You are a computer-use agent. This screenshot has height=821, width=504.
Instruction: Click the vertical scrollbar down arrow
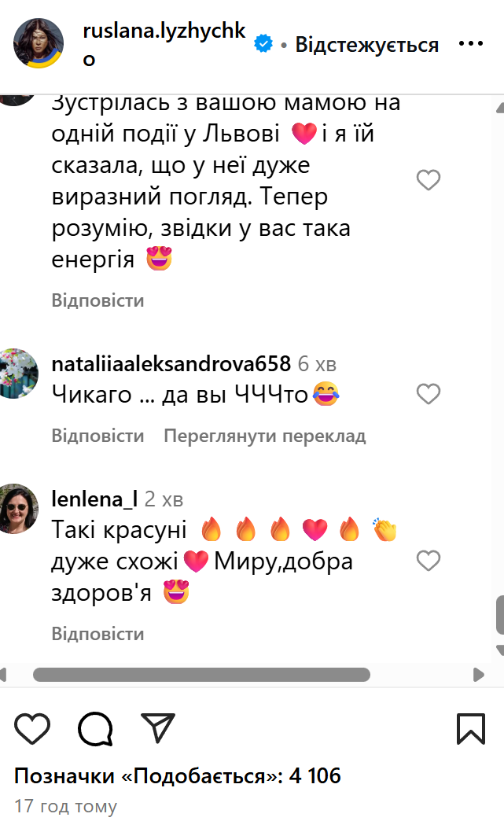pos(500,650)
